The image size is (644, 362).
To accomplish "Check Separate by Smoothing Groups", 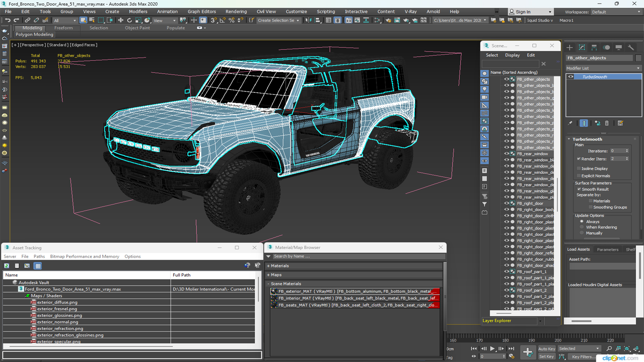I will pyautogui.click(x=591, y=207).
